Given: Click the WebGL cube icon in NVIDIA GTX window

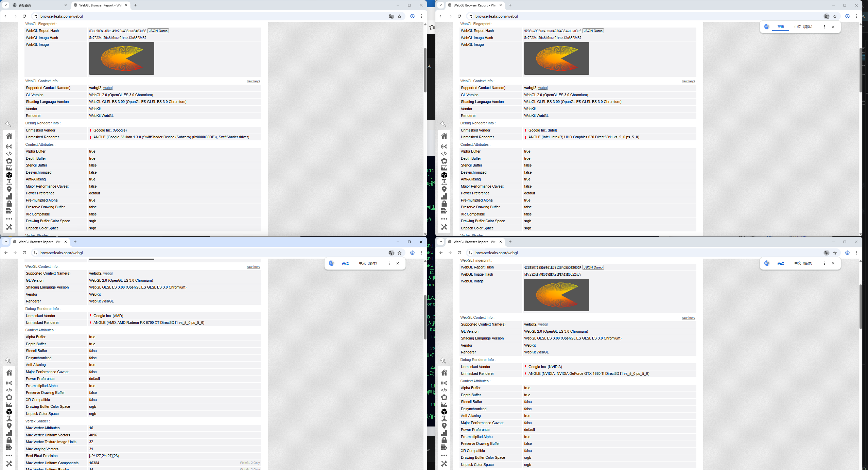Looking at the screenshot, I should click(444, 412).
